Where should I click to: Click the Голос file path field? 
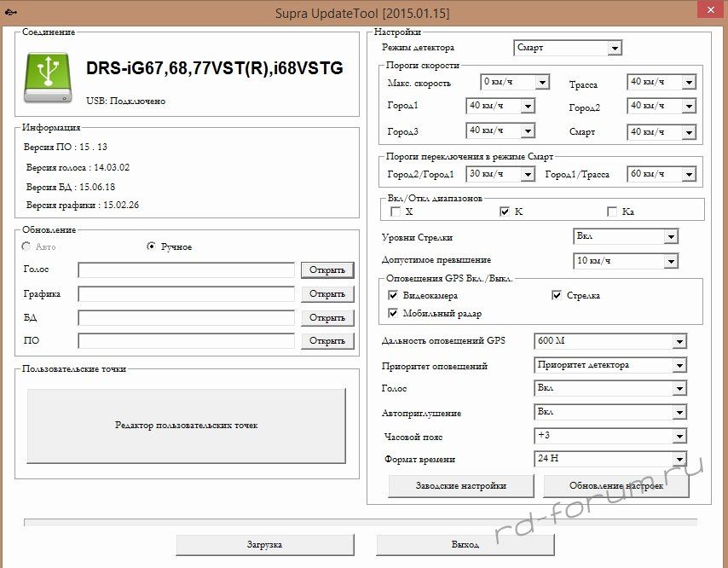pos(186,270)
